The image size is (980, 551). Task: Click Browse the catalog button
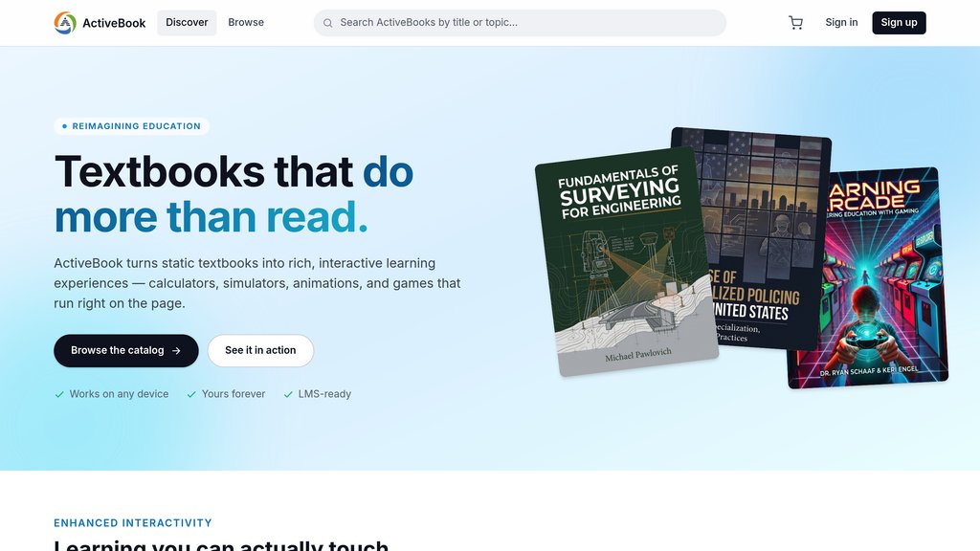click(126, 350)
